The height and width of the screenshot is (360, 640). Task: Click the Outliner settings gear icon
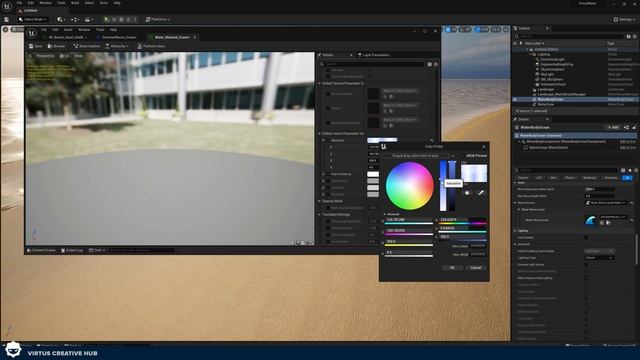pos(635,36)
